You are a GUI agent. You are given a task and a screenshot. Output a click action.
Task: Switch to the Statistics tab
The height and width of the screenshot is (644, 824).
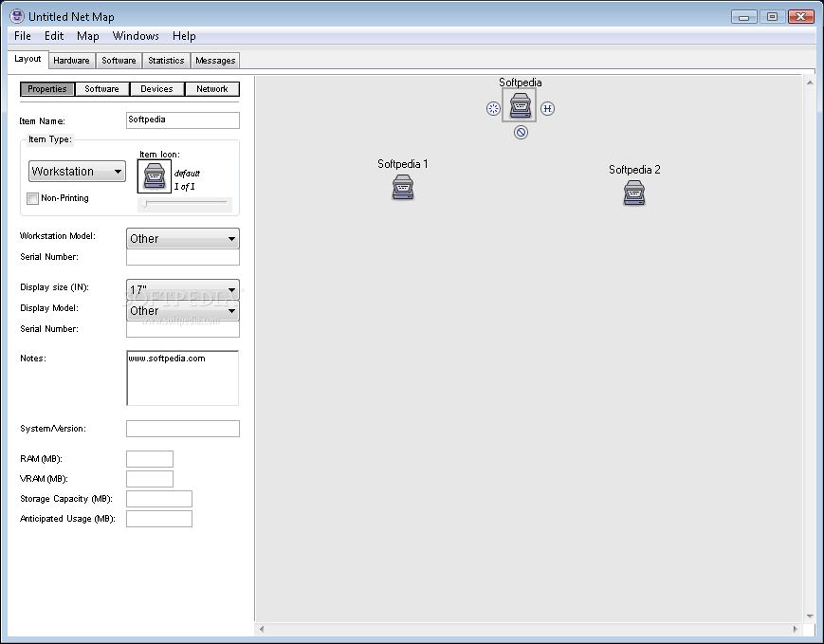166,61
